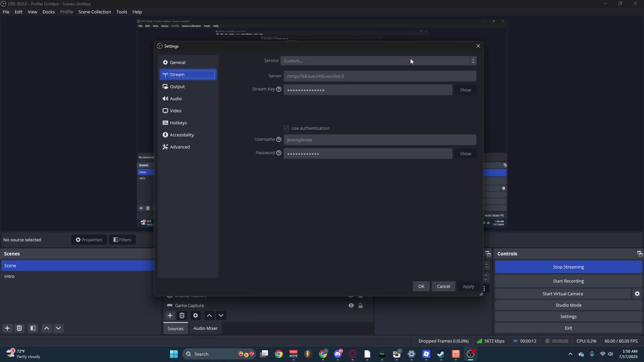644x362 pixels.
Task: Open the Help menu
Action: click(x=137, y=12)
